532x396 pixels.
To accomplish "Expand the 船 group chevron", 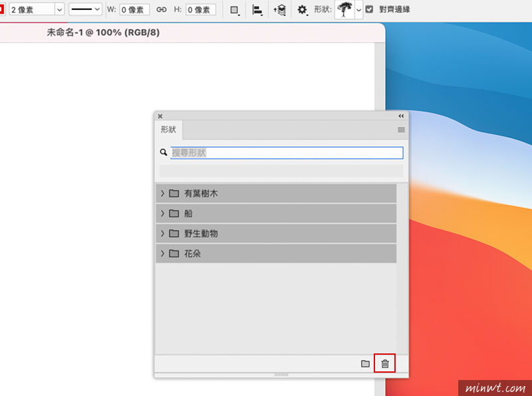I will coord(162,213).
